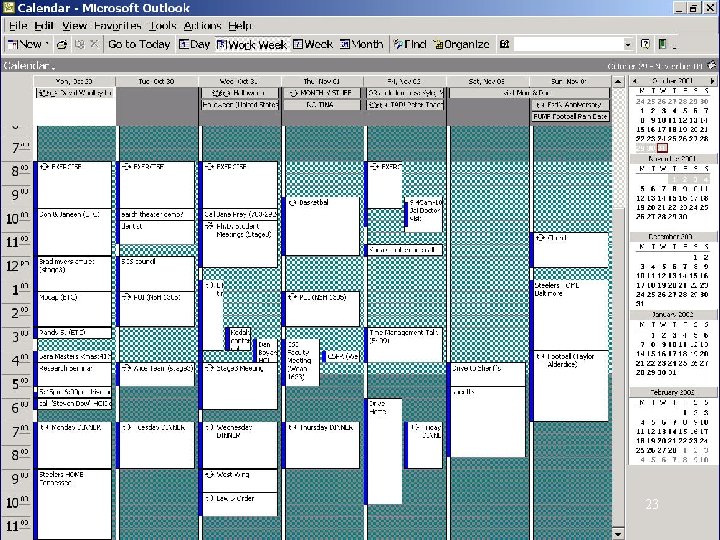Viewport: 720px width, 540px height.
Task: Select the SCS council appointment
Action: 156,273
